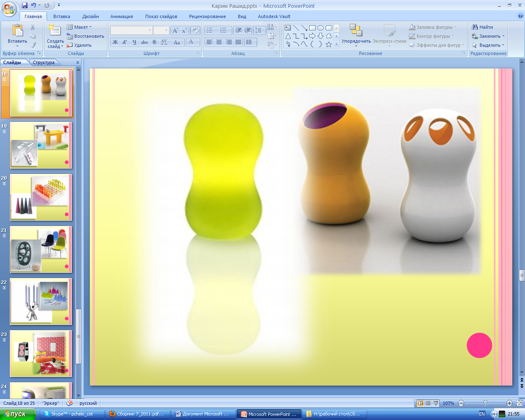The image size is (525, 420).
Task: Click the Office round button
Action: coord(9,9)
